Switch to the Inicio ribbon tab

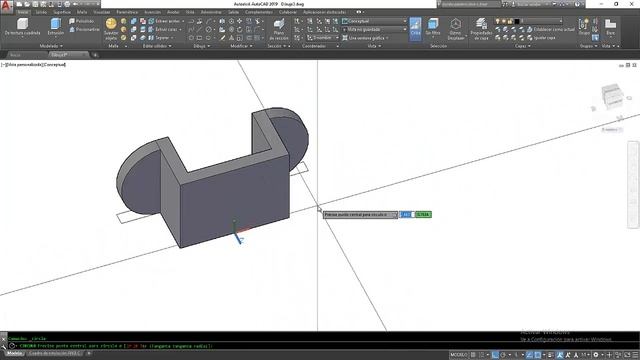coord(22,12)
